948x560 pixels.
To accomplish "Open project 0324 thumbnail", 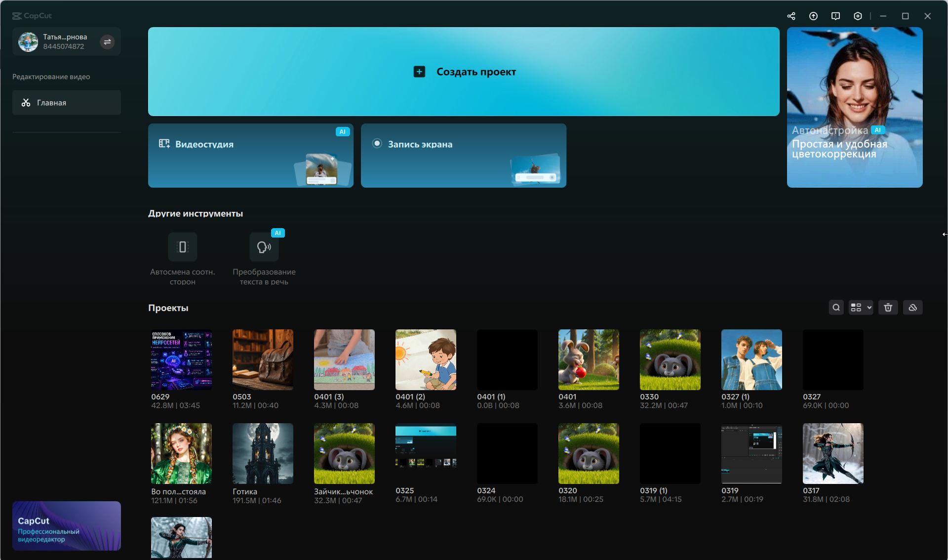I will (507, 453).
